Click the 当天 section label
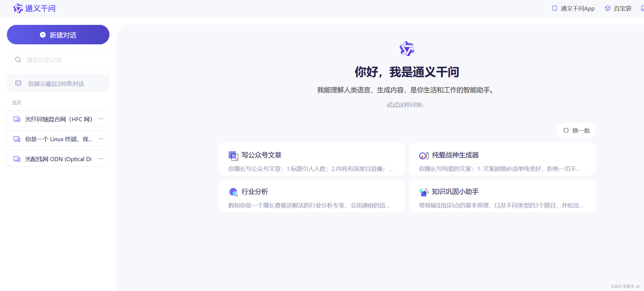The height and width of the screenshot is (291, 644). coord(17,103)
